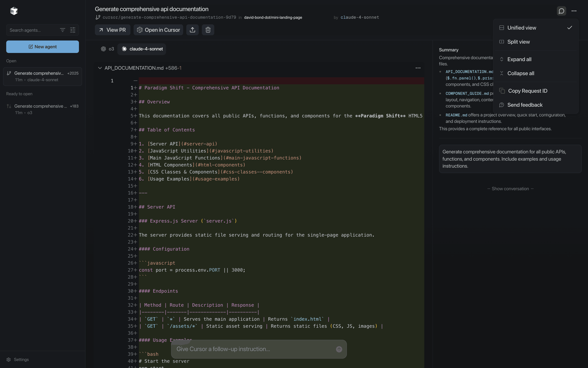Choose Collapse all from menu
The height and width of the screenshot is (368, 588).
pos(536,73)
